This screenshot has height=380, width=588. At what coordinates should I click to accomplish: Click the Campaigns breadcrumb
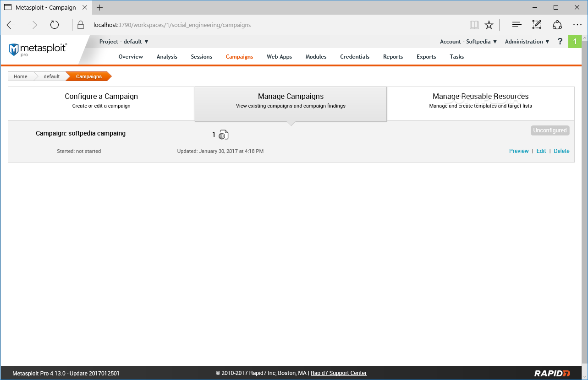[x=89, y=76]
